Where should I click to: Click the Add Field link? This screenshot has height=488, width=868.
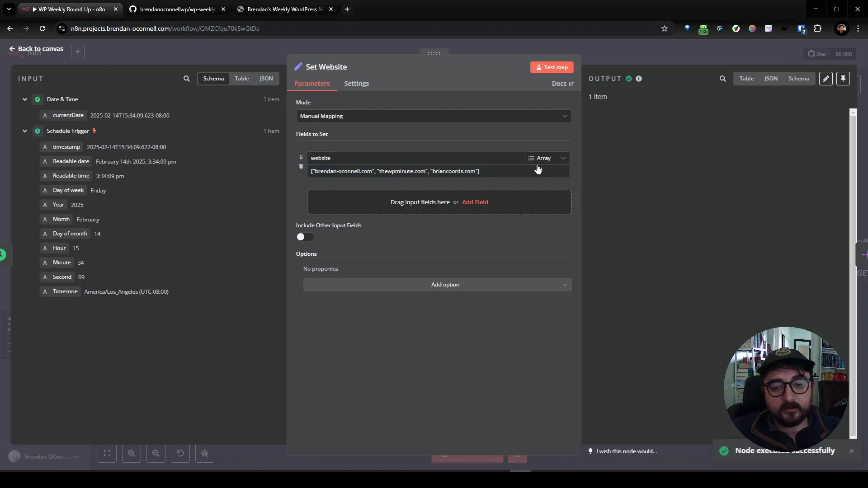(x=476, y=202)
